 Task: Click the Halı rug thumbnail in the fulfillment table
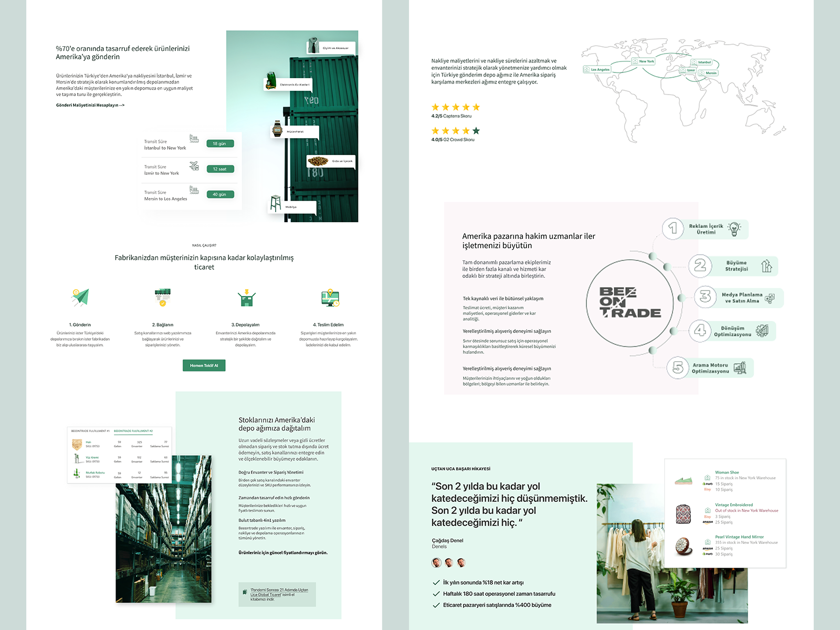click(77, 444)
